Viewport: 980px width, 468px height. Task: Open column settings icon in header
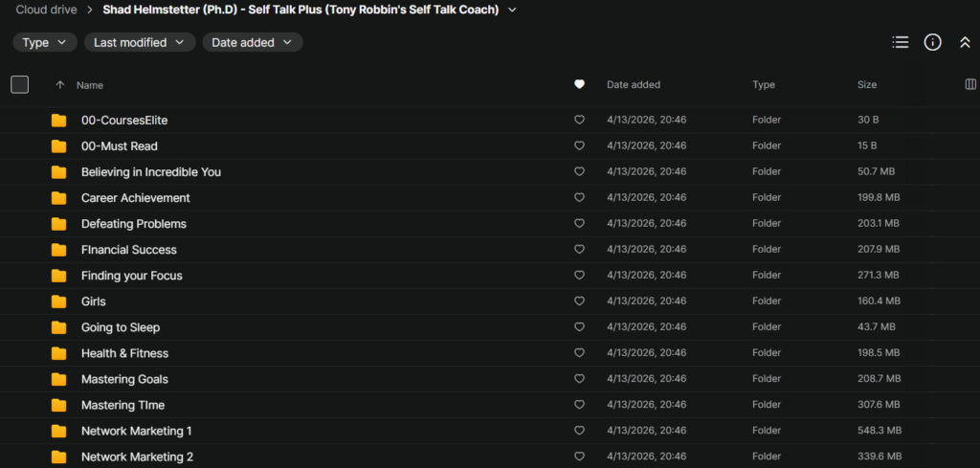coord(971,85)
